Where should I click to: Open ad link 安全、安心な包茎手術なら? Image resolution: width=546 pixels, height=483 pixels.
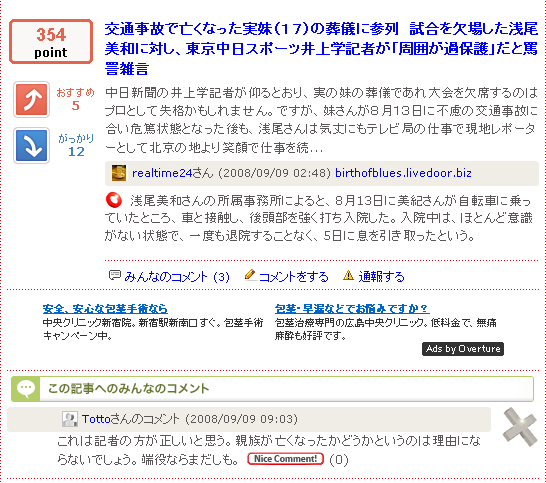tap(105, 309)
